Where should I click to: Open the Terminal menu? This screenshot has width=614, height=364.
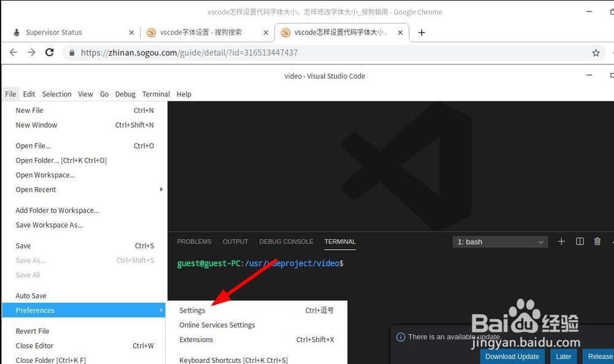pyautogui.click(x=156, y=94)
